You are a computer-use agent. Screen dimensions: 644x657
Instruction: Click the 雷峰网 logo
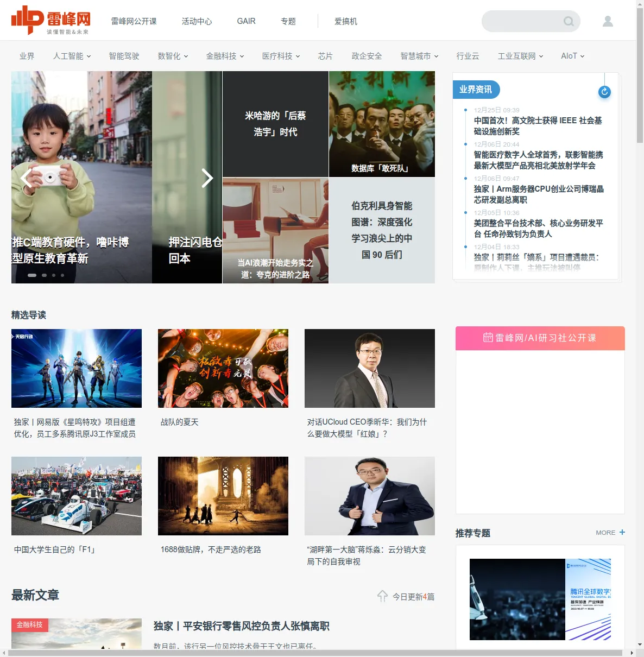point(50,20)
